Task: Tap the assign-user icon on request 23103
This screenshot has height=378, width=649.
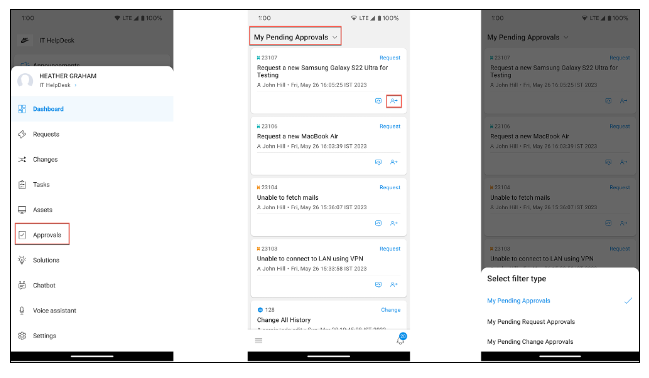Action: [394, 284]
